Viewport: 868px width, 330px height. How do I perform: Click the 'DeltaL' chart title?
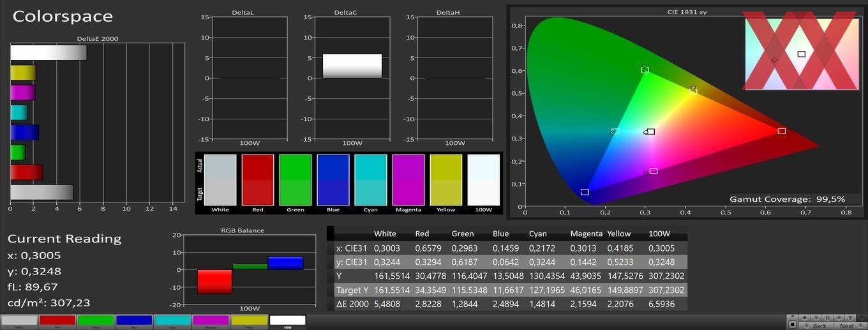pyautogui.click(x=244, y=12)
